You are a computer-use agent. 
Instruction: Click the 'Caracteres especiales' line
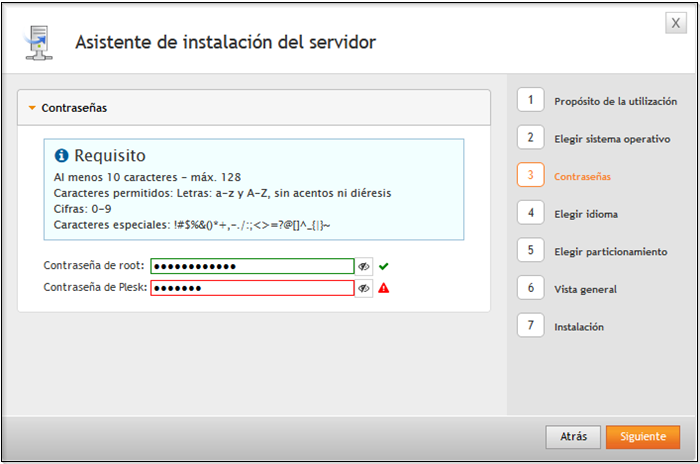tap(192, 225)
